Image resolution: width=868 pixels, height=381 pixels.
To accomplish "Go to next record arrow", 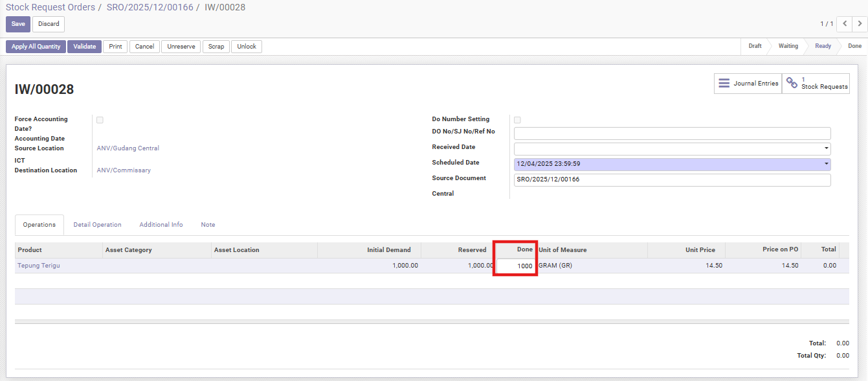I will point(859,24).
